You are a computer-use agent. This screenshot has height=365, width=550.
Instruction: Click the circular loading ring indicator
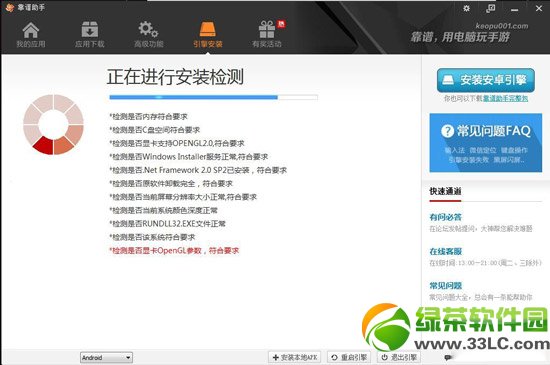[53, 124]
